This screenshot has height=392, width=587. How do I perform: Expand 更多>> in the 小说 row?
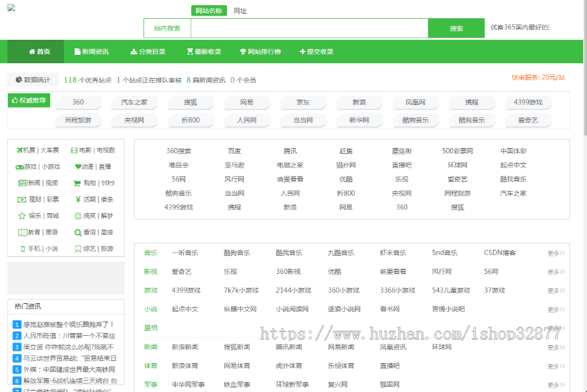(556, 310)
